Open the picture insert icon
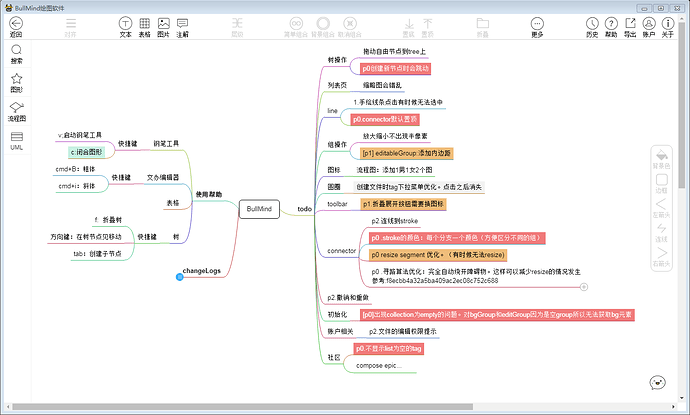 pos(163,23)
